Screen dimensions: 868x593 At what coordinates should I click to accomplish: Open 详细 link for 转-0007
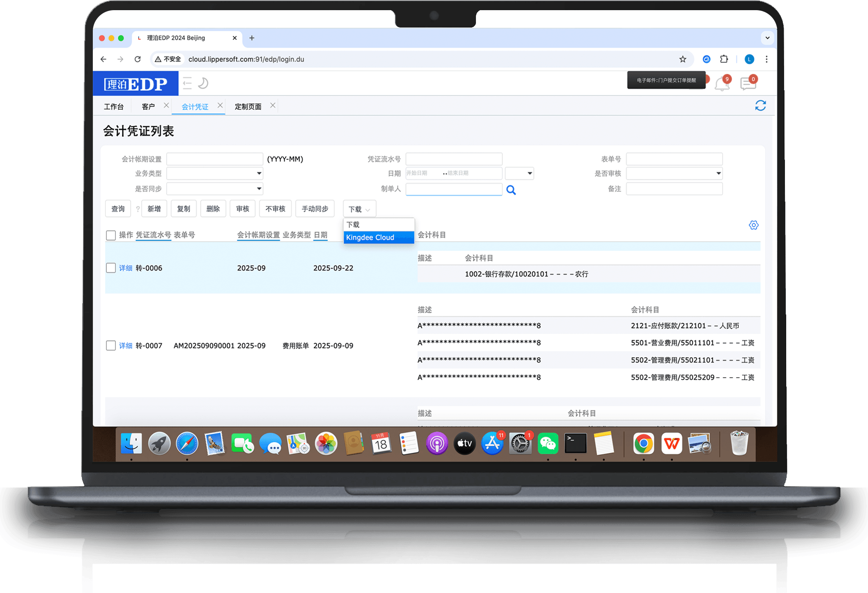click(125, 346)
